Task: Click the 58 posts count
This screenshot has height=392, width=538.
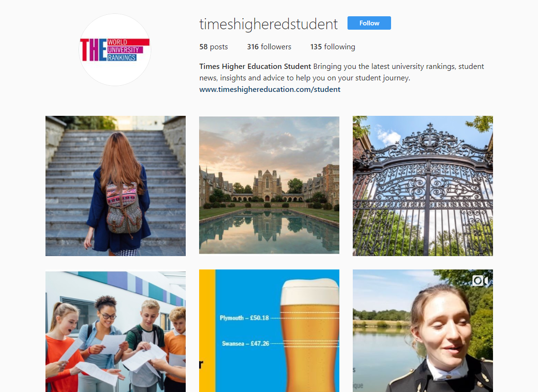Action: (x=213, y=46)
